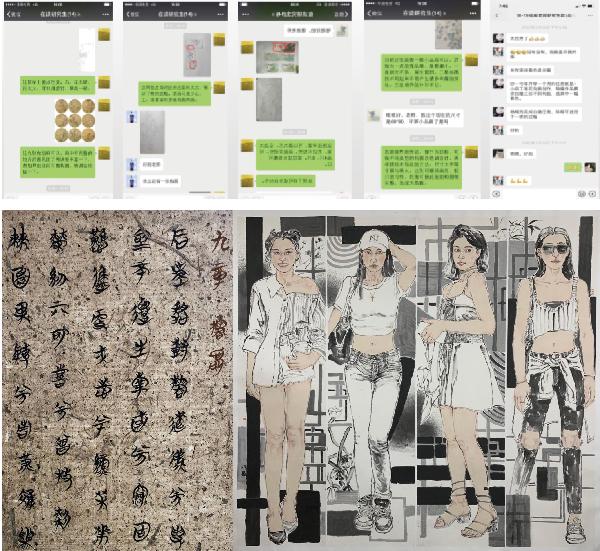
Task: Select the last green message in the fourth chat
Action: [421, 167]
